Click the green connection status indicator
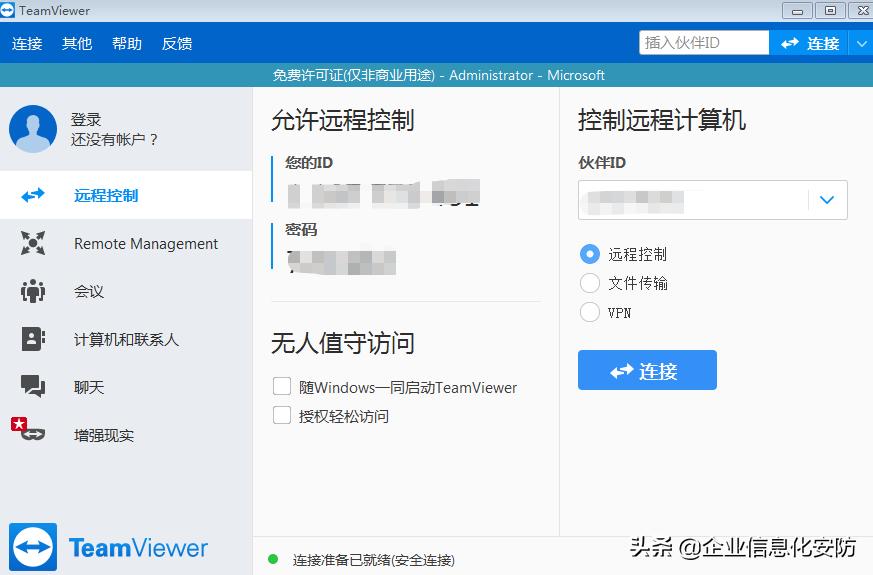The image size is (873, 575). tap(273, 559)
